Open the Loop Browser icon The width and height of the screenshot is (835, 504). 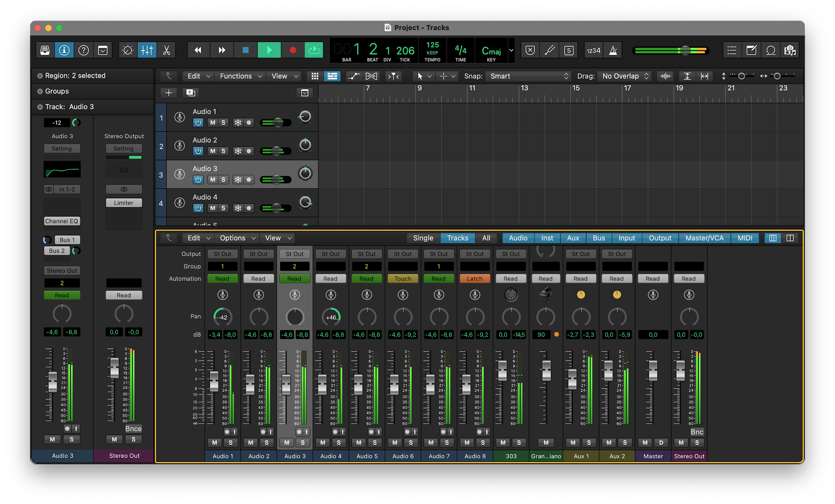(x=771, y=50)
